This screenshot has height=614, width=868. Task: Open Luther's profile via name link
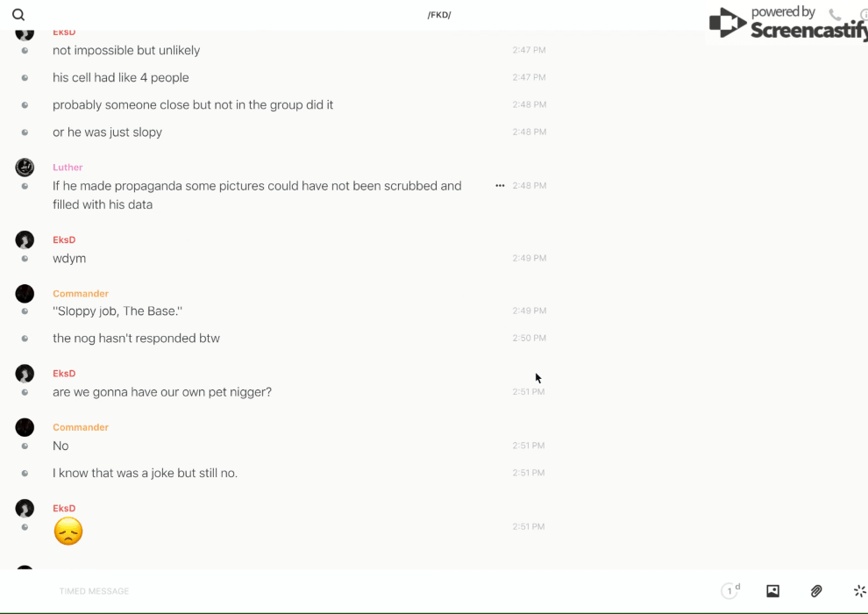(x=68, y=168)
